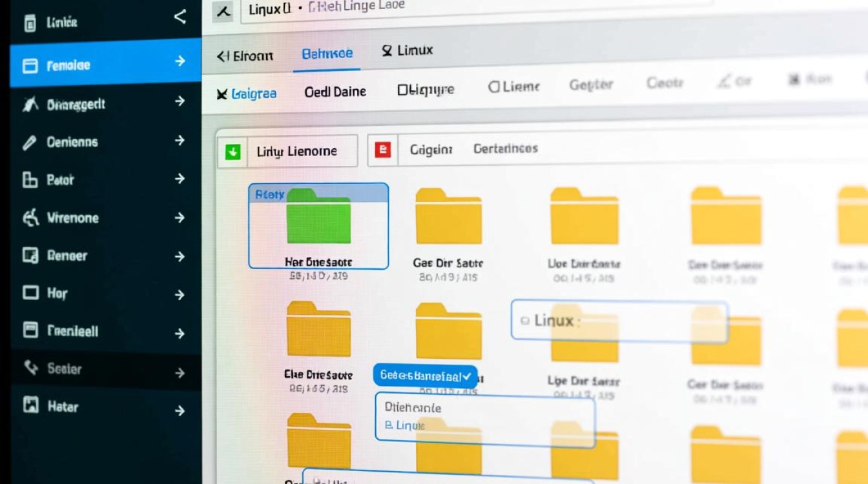Click the icon left of Patot in sidebar
Viewport: 868px width, 484px height.
(x=30, y=180)
